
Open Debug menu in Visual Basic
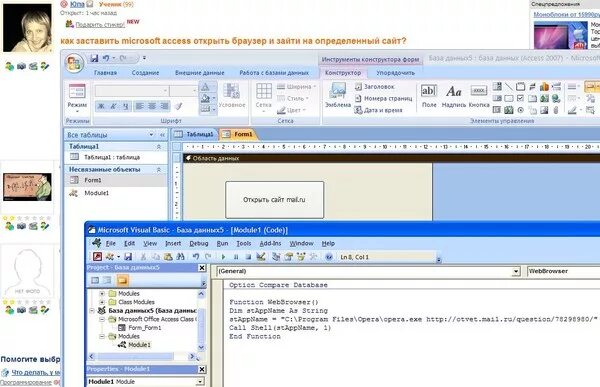pyautogui.click(x=199, y=243)
